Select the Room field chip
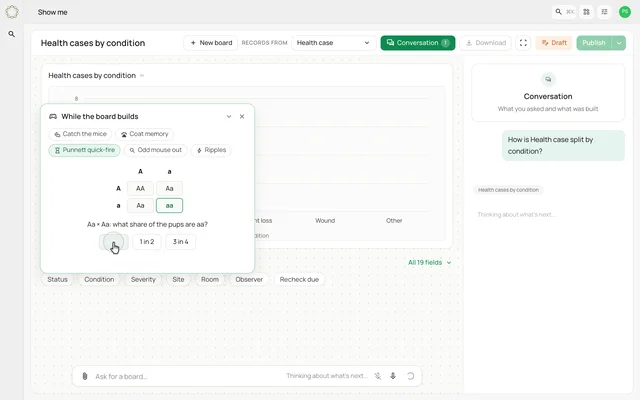The height and width of the screenshot is (400, 640). [210, 280]
